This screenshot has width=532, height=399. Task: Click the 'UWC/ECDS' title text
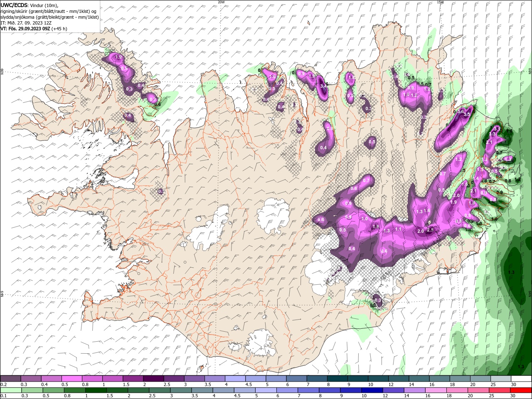(x=14, y=5)
